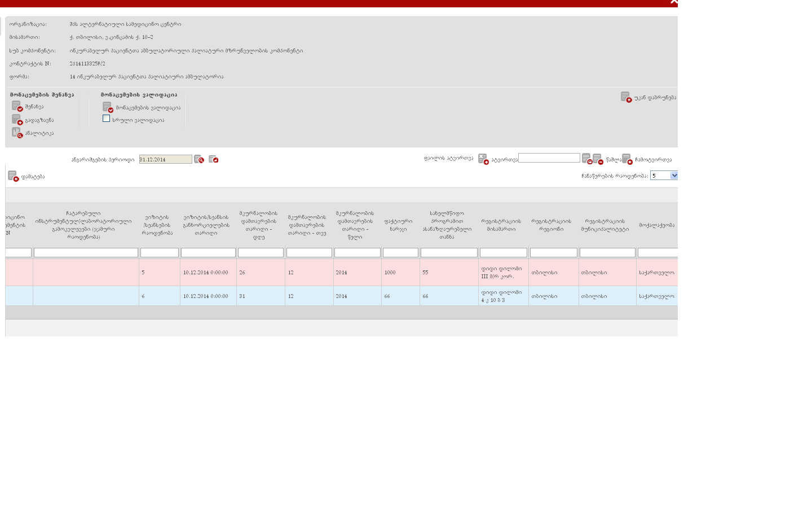This screenshot has width=812, height=508.
Task: Click the გადაგზავნა (send) icon
Action: [x=17, y=120]
